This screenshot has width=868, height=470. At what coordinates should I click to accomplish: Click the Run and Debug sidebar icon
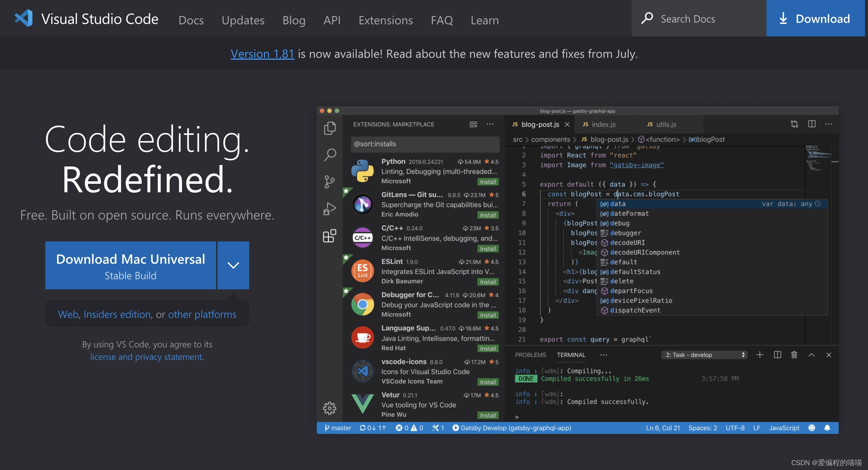pyautogui.click(x=328, y=207)
